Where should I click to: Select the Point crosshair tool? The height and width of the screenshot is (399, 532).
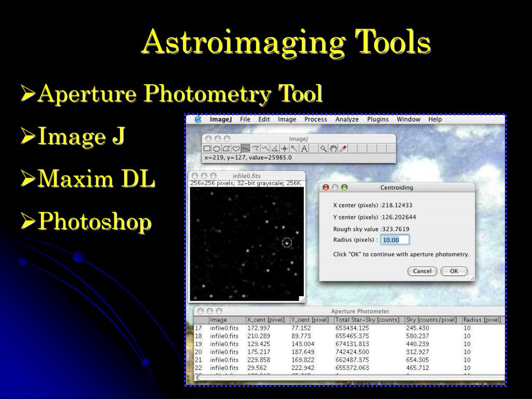pyautogui.click(x=285, y=149)
